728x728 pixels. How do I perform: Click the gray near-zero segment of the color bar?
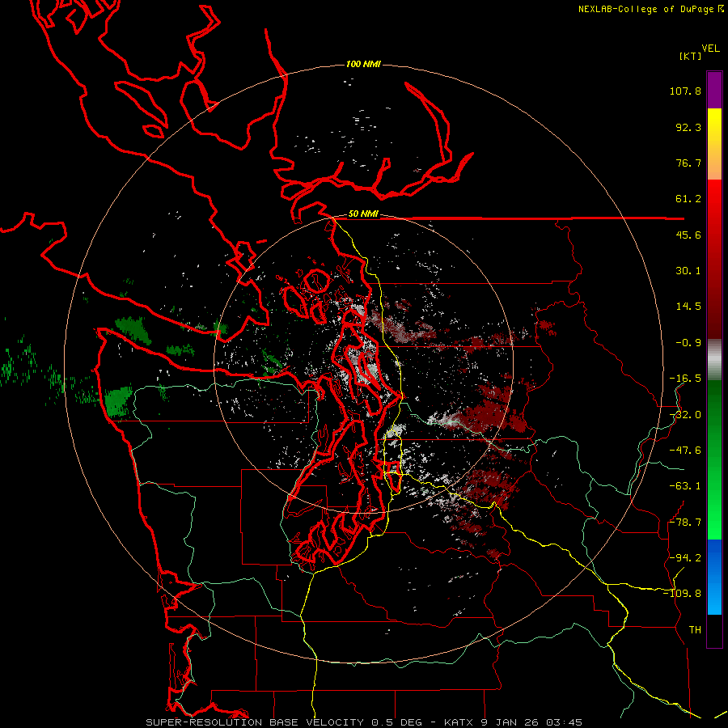point(714,360)
